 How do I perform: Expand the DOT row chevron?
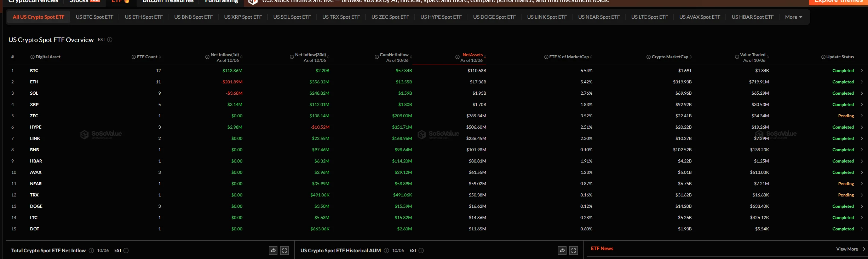click(x=862, y=229)
